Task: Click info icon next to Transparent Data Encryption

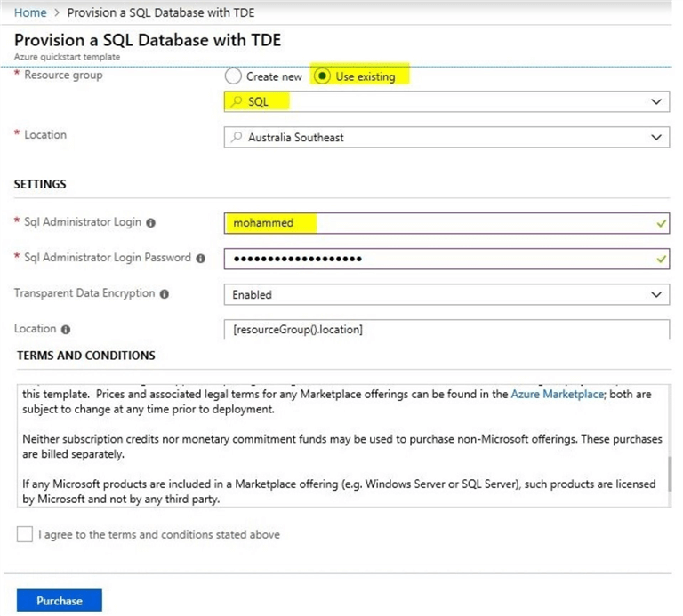Action: pos(165,294)
